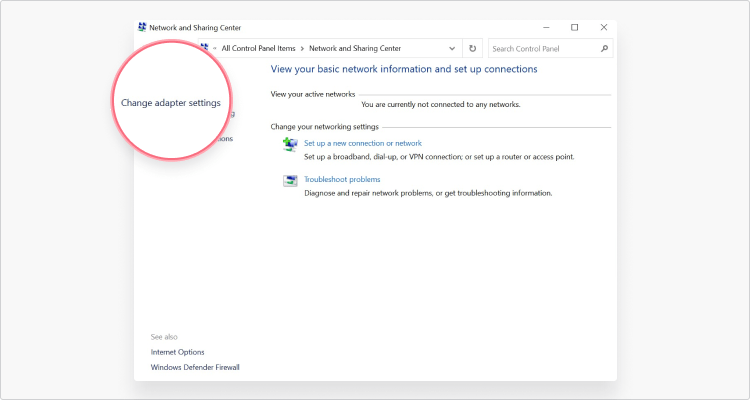Open Windows Defender Firewall link
The height and width of the screenshot is (400, 750).
(195, 367)
